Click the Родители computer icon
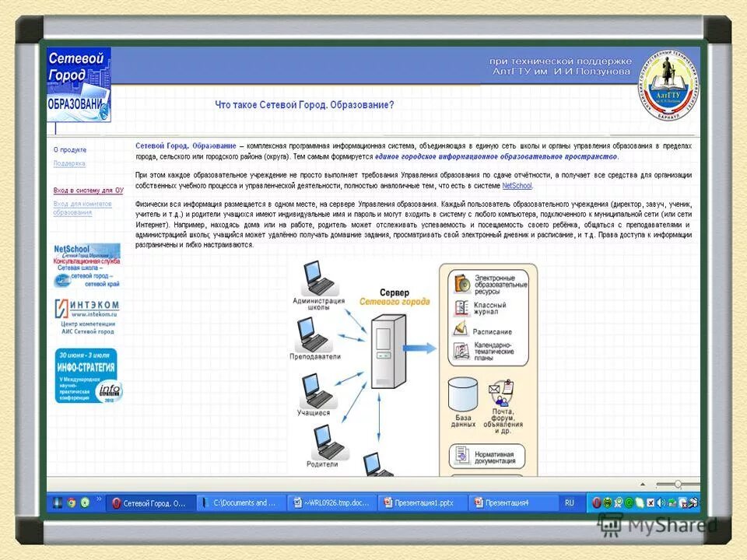The image size is (747, 560). click(328, 442)
